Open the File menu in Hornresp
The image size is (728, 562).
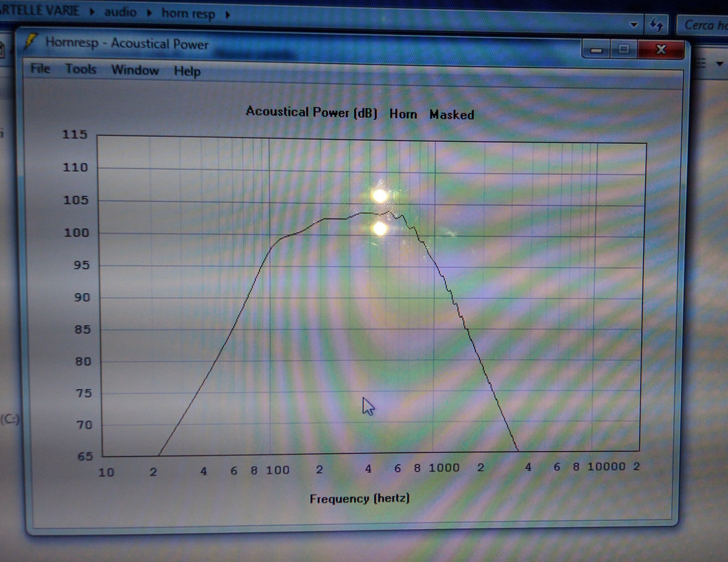(x=41, y=68)
